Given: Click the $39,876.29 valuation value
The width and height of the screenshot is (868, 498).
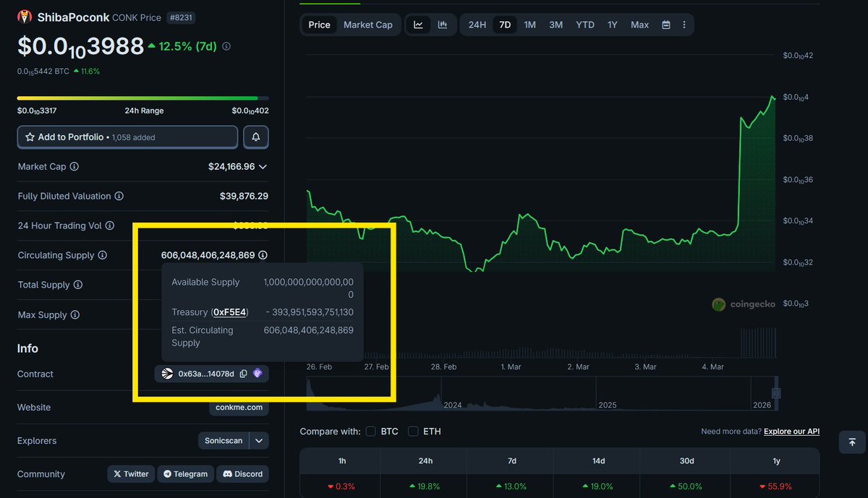Looking at the screenshot, I should click(x=244, y=196).
